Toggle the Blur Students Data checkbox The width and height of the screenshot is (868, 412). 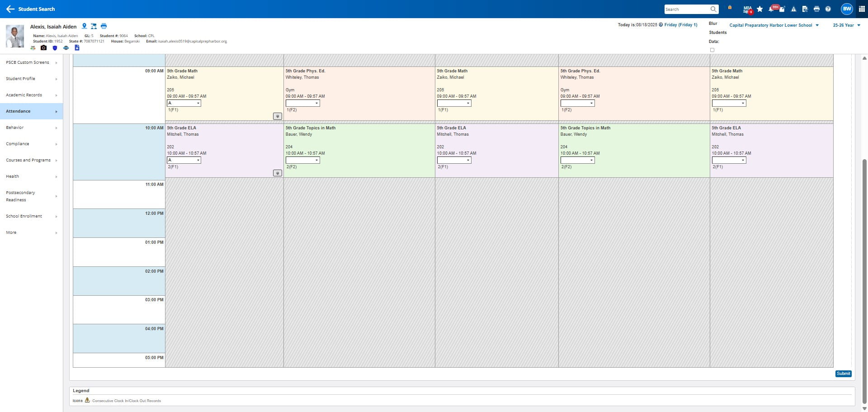712,50
